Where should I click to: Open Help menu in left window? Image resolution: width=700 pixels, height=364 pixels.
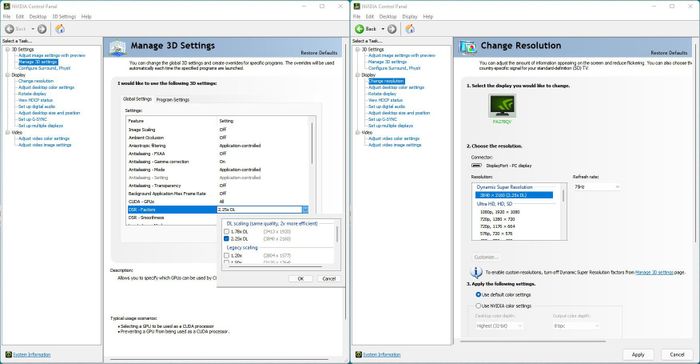pos(86,17)
